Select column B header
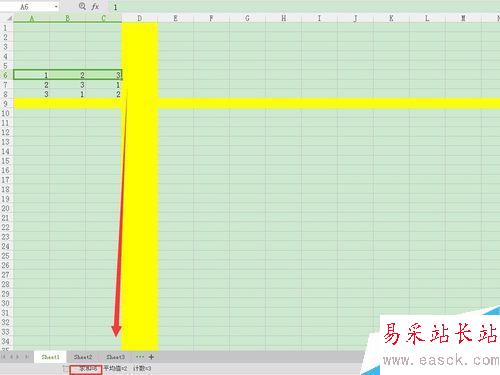 [68, 18]
